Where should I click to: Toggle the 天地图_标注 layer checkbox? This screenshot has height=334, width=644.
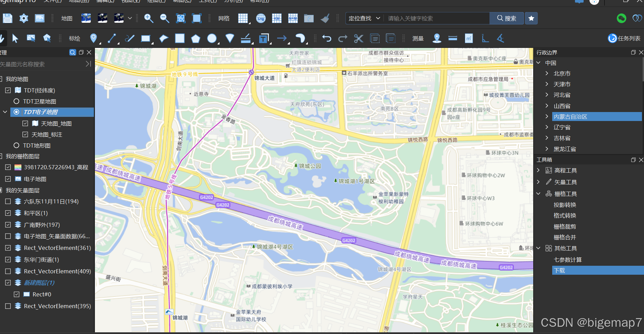25,134
